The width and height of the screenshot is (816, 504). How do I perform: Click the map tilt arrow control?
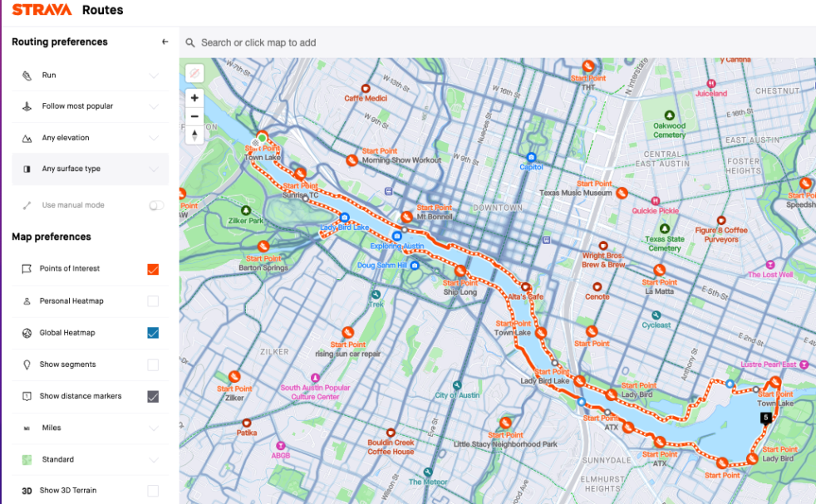click(194, 135)
